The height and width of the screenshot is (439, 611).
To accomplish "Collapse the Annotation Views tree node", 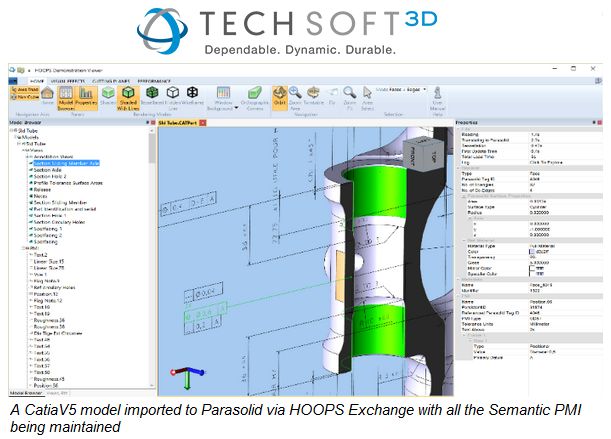I will [x=27, y=157].
